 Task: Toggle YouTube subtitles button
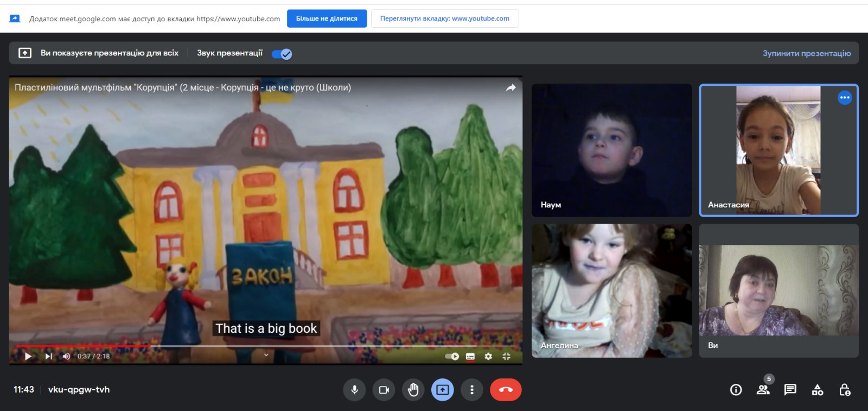(x=470, y=356)
